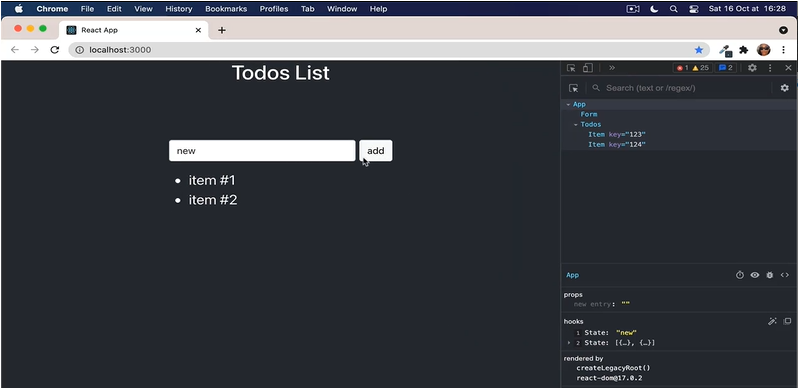Select the Form component in tree
Screen dimensions: 799x389
[x=589, y=114]
